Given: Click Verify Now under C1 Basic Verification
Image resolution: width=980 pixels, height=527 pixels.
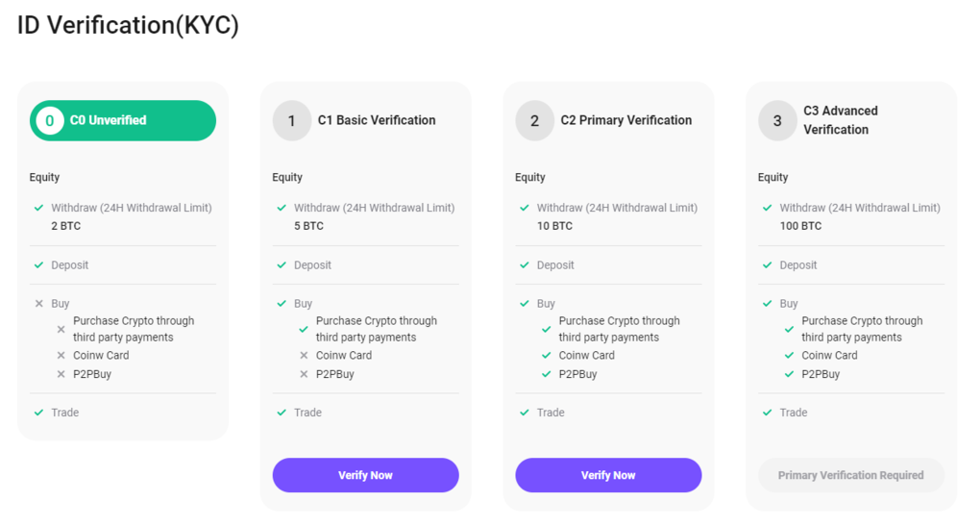Looking at the screenshot, I should coord(365,475).
